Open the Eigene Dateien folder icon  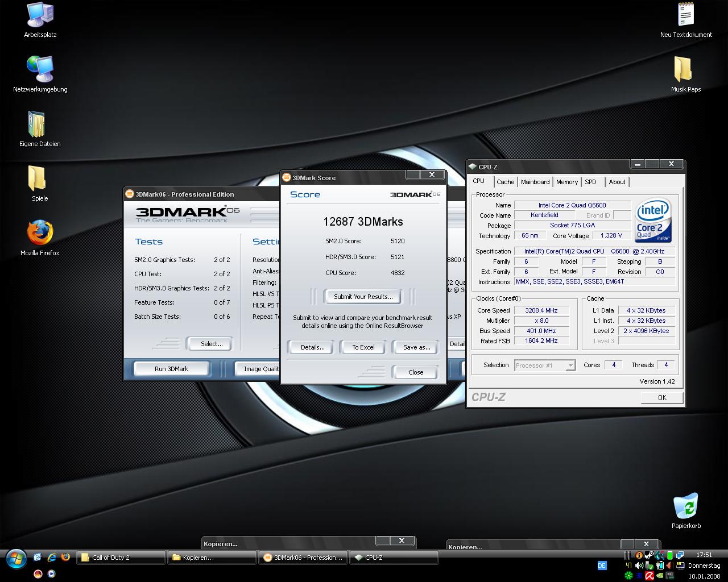click(40, 129)
